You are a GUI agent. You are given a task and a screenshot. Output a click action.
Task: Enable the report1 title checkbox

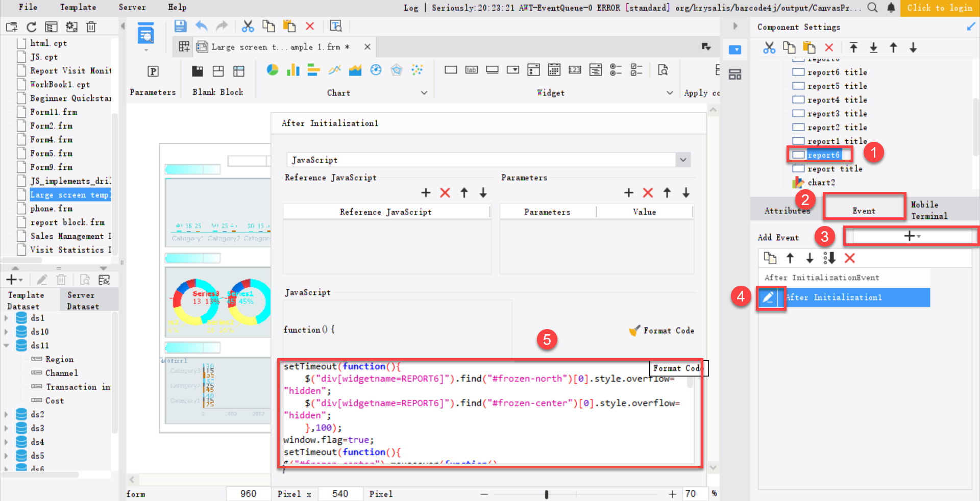pyautogui.click(x=799, y=141)
